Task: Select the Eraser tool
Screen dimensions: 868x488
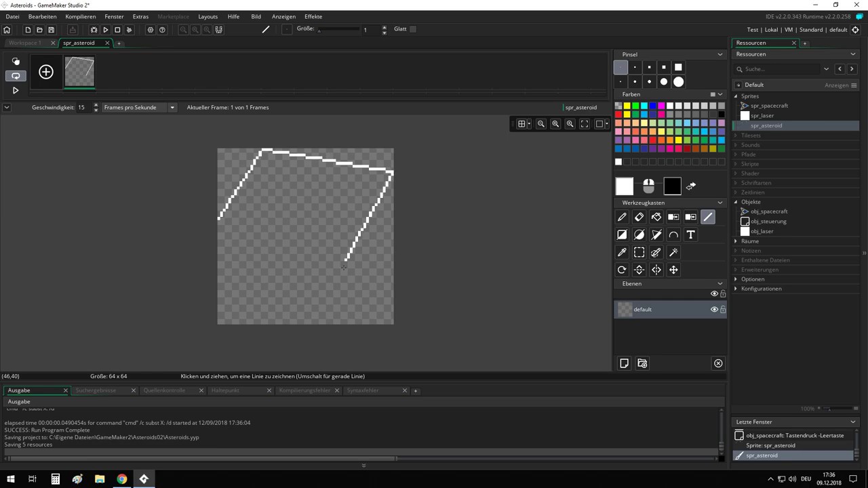Action: [639, 217]
